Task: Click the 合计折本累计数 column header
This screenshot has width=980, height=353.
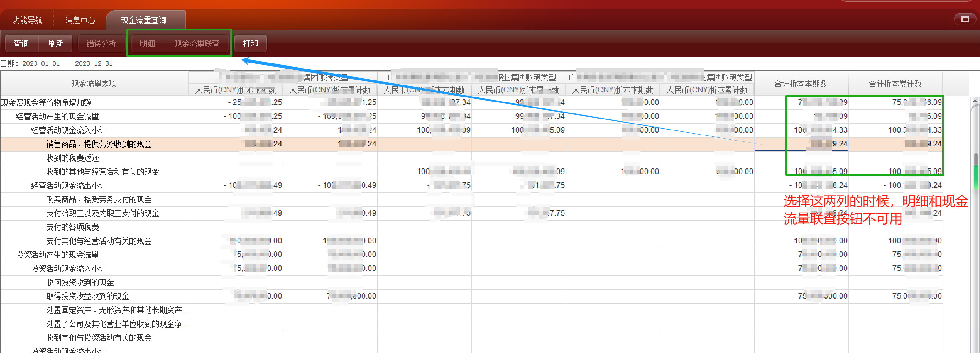Action: (895, 83)
